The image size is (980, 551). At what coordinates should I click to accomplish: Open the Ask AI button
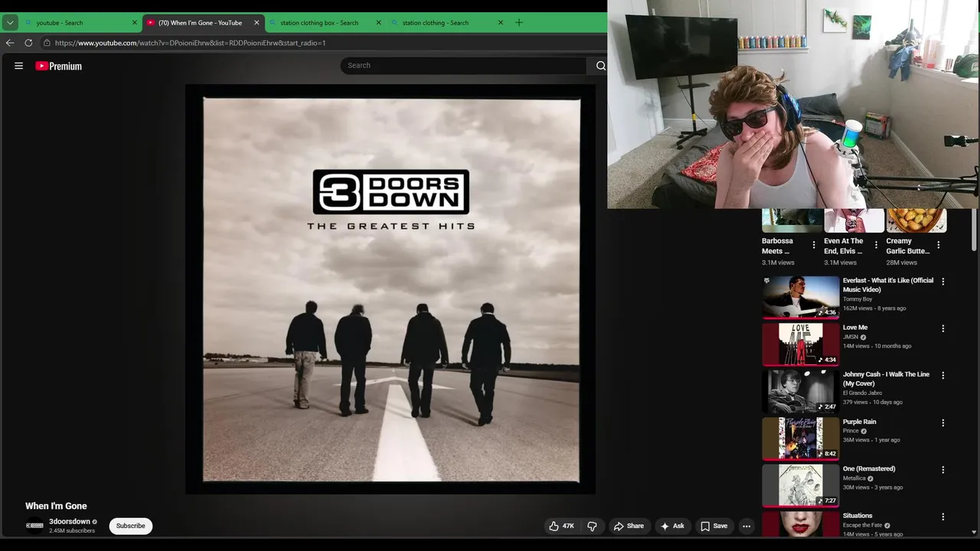(671, 526)
